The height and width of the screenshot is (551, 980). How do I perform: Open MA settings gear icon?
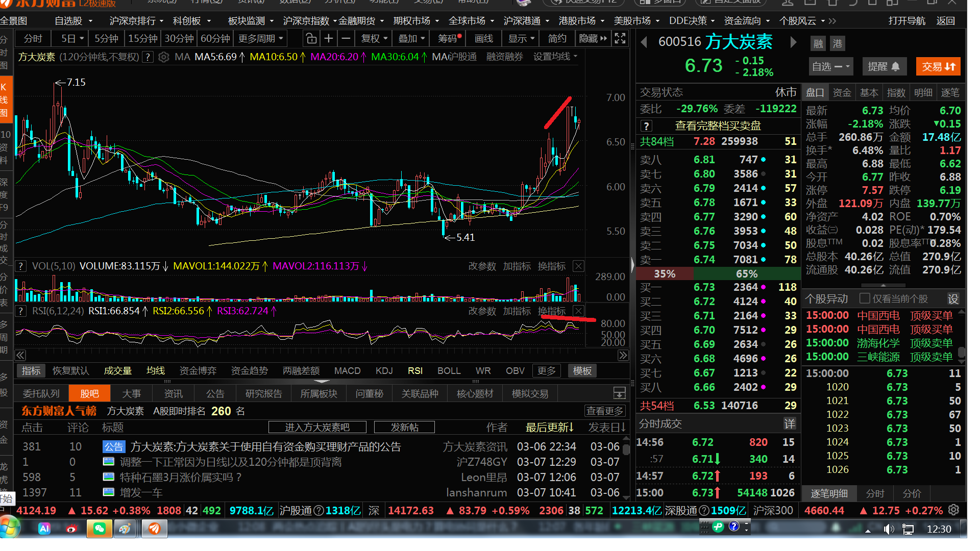tap(163, 57)
